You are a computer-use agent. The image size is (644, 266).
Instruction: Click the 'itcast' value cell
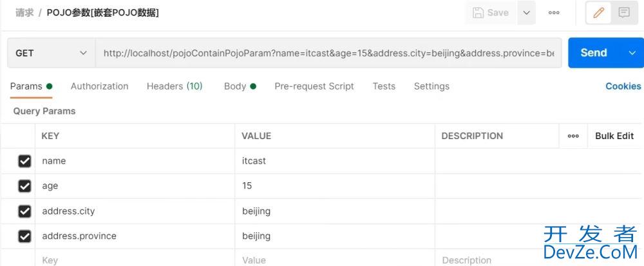[x=335, y=161]
